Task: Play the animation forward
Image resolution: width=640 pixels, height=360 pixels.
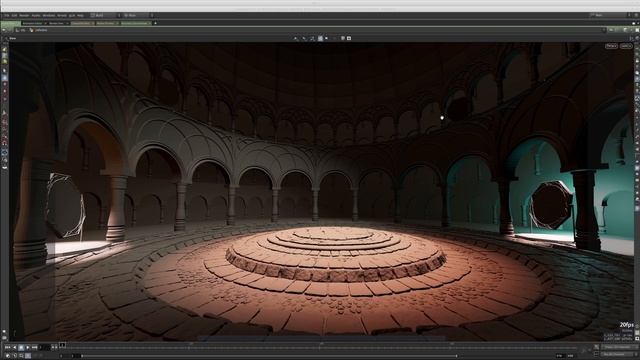Action: coord(28,347)
